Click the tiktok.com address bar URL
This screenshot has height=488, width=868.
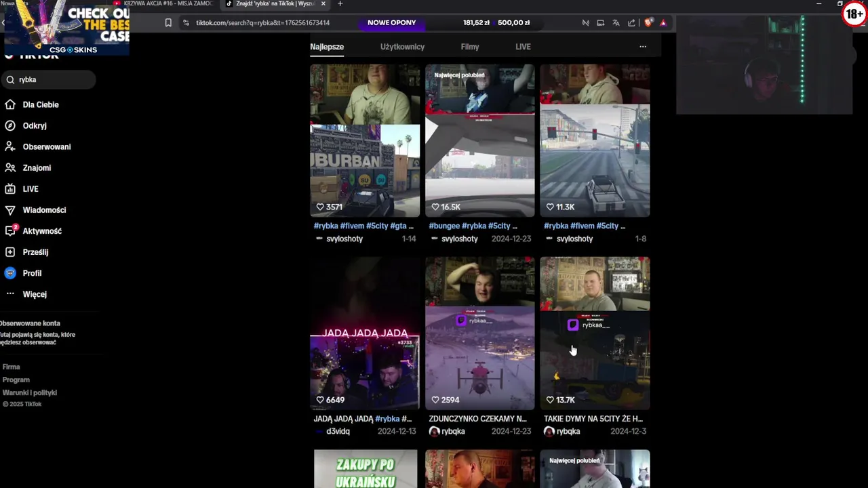(x=262, y=22)
